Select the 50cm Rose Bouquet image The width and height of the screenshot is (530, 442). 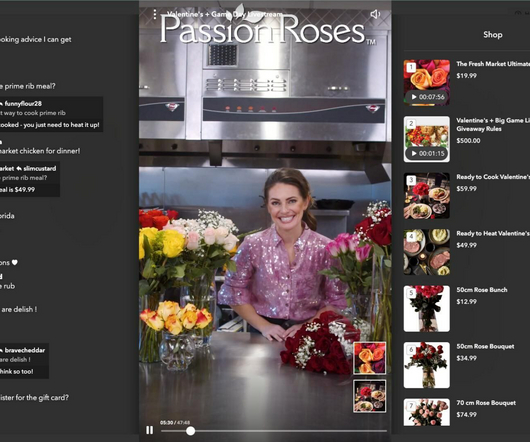(x=427, y=365)
